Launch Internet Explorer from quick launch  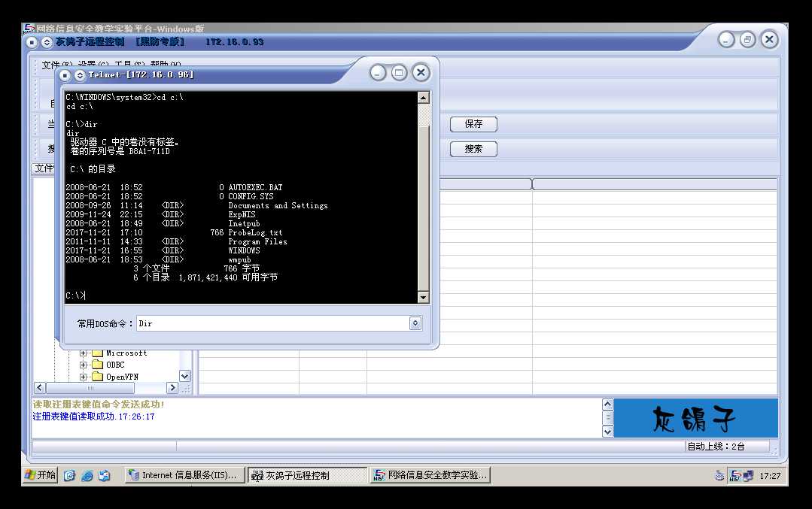pyautogui.click(x=87, y=475)
